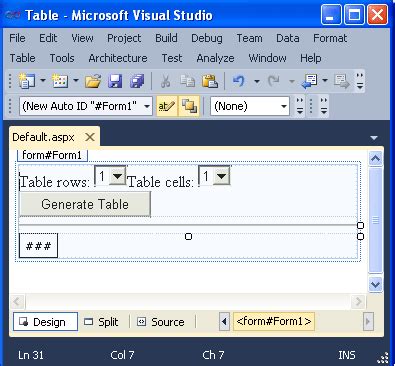
Task: Open the Debug menu
Action: [207, 38]
